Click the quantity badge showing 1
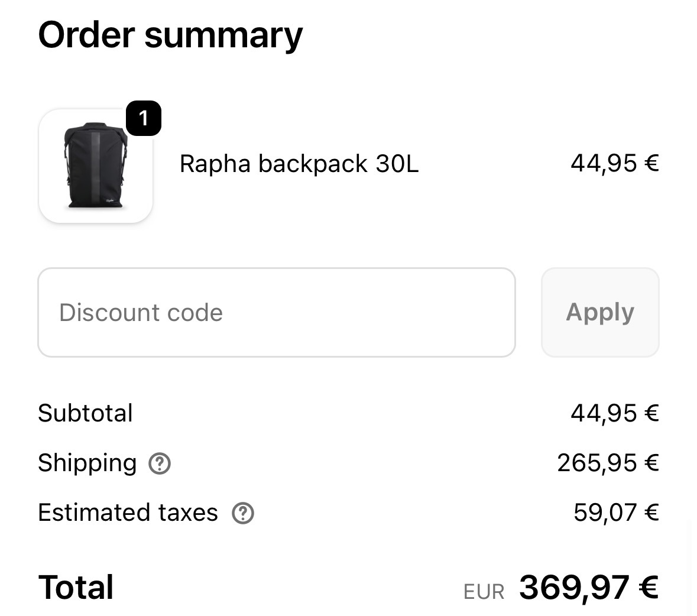 click(143, 119)
